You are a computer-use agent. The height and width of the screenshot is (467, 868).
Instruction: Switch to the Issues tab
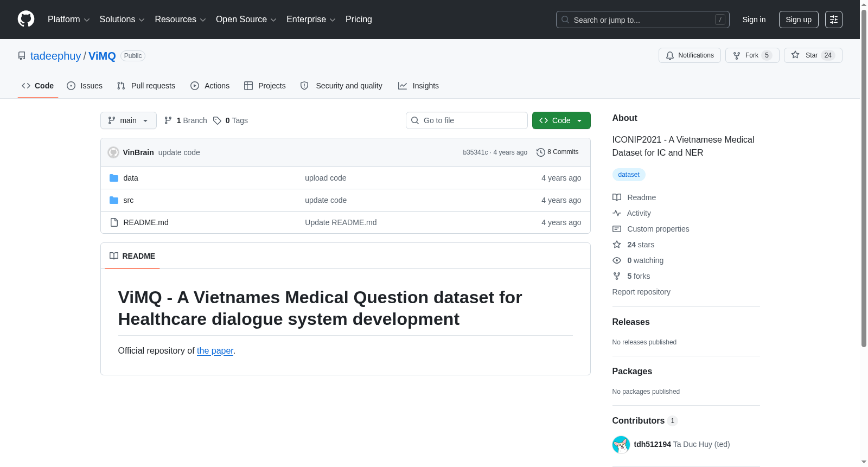point(85,86)
